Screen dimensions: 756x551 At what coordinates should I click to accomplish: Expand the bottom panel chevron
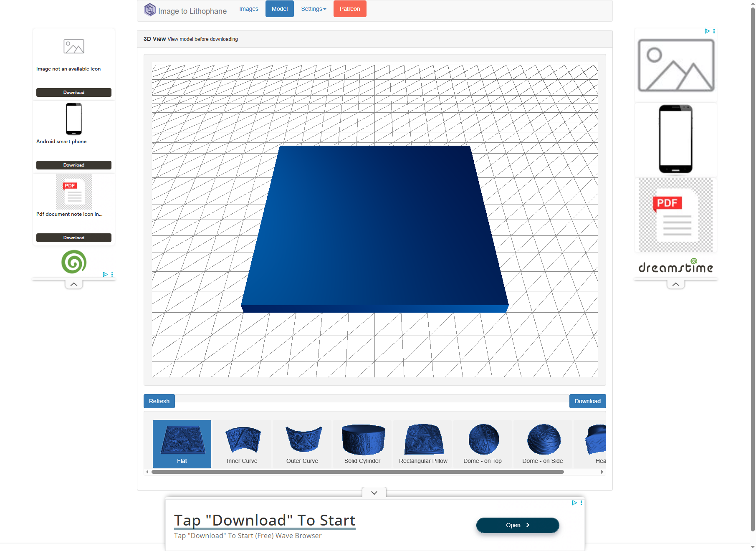374,493
